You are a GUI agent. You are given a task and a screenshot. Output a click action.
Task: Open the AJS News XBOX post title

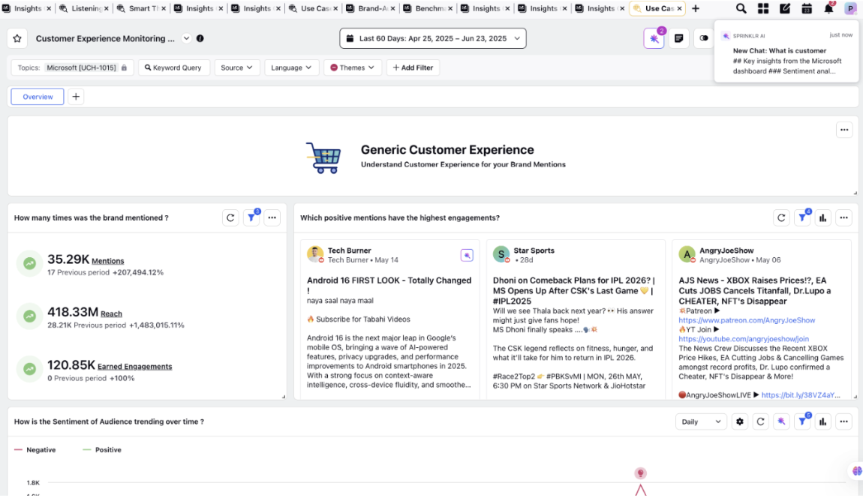[755, 290]
